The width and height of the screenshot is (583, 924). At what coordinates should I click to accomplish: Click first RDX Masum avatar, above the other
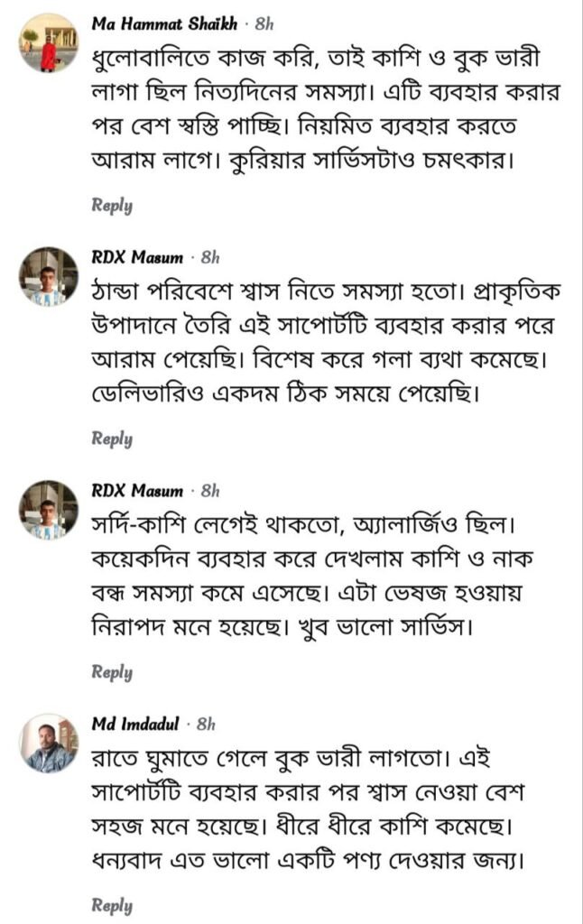[x=49, y=276]
